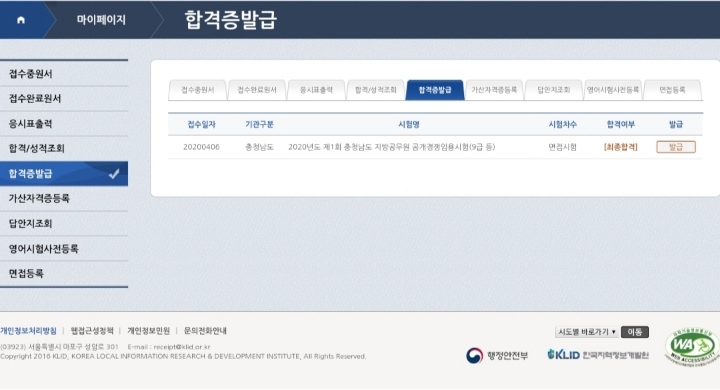
Task: Switch to the 합격증발급 tab
Action: click(x=435, y=90)
